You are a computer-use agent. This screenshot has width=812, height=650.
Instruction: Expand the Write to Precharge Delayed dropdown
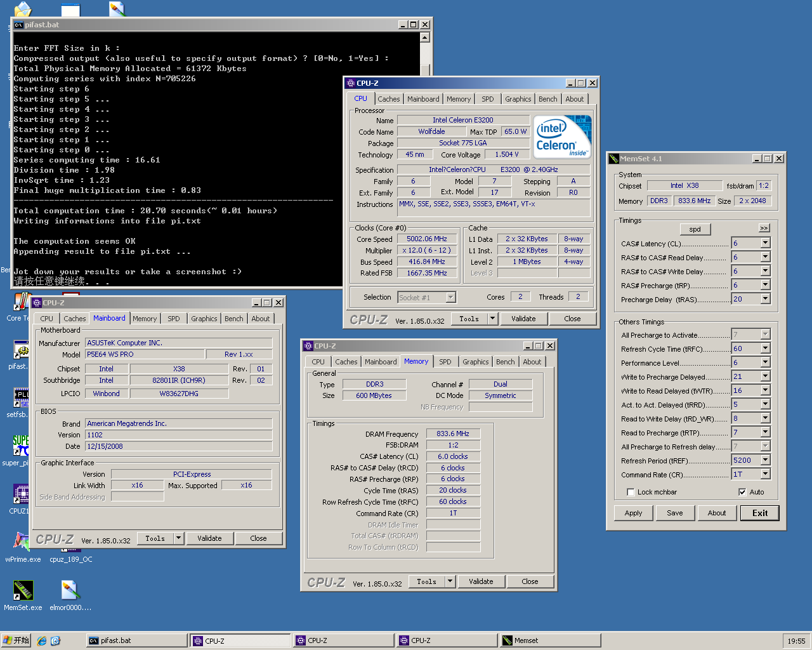pos(765,376)
